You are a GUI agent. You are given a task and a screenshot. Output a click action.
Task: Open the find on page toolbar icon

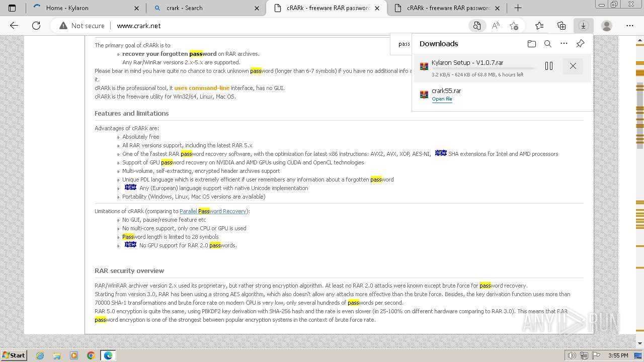click(x=476, y=26)
